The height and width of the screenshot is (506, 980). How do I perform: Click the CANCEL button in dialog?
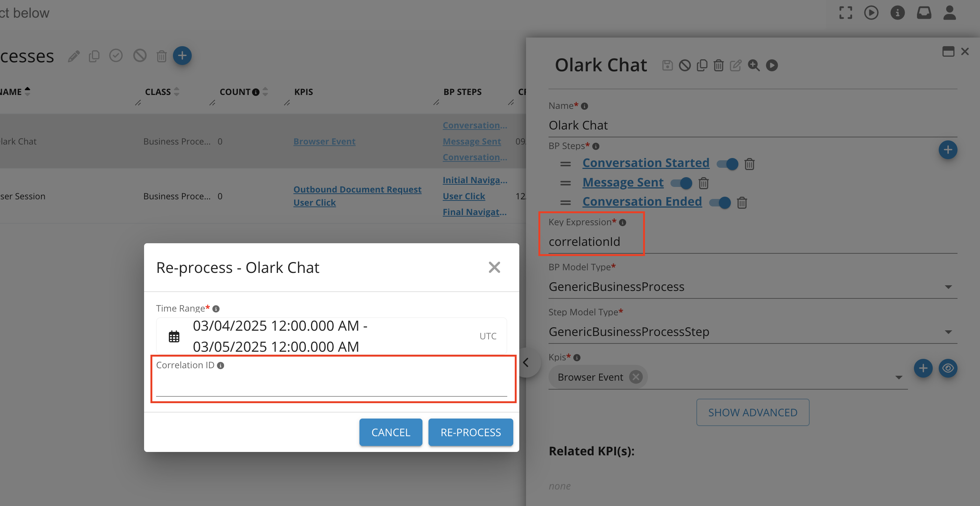[x=390, y=432]
